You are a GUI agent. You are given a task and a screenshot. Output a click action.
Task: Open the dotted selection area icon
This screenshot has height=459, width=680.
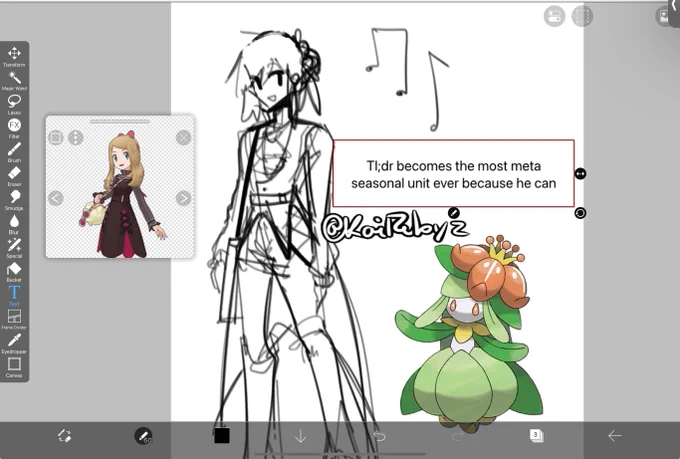point(582,16)
